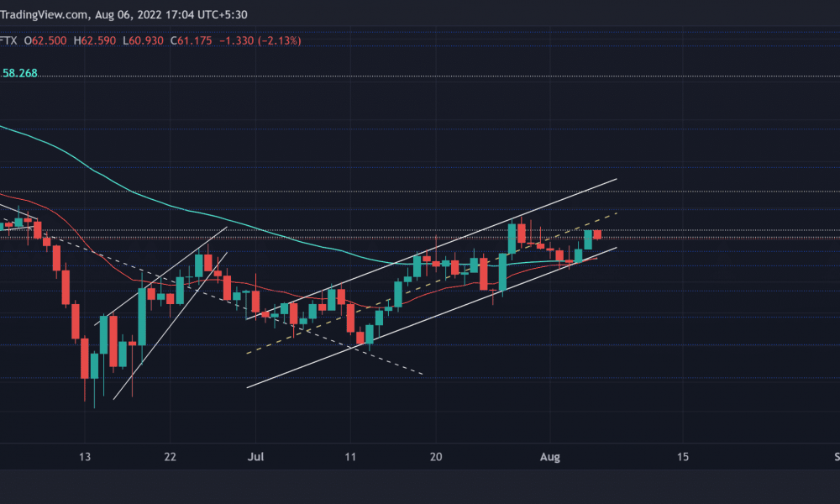Click the 20 date label on time axis
The height and width of the screenshot is (504, 840).
(436, 457)
